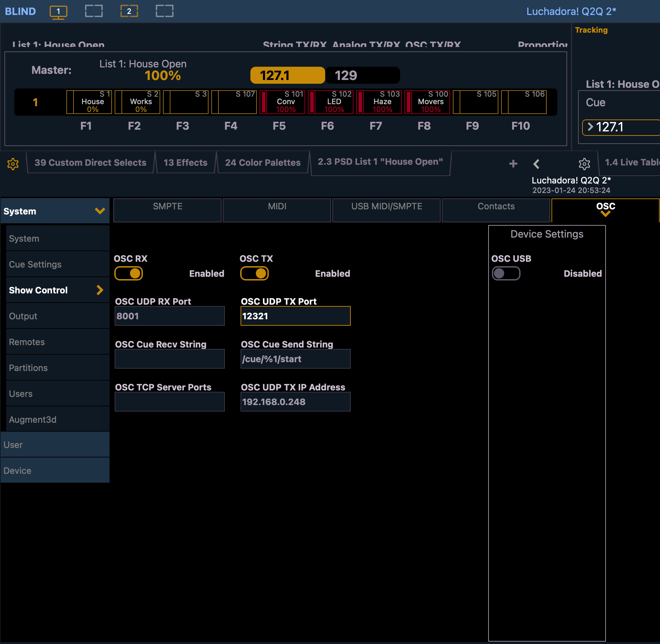Click the left chevron arrow in the tab bar
This screenshot has height=644, width=660.
[537, 164]
